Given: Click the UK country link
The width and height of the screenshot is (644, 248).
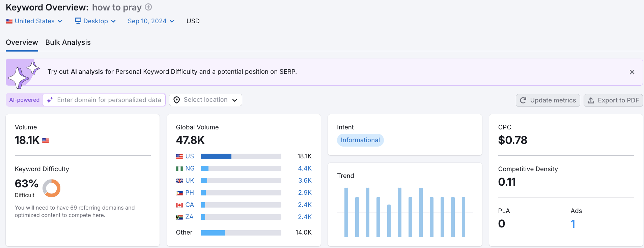Looking at the screenshot, I should point(190,181).
